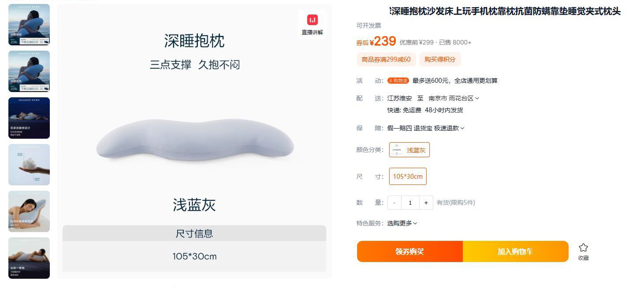Click the 领券购买 button
The height and width of the screenshot is (299, 644).
click(x=409, y=251)
